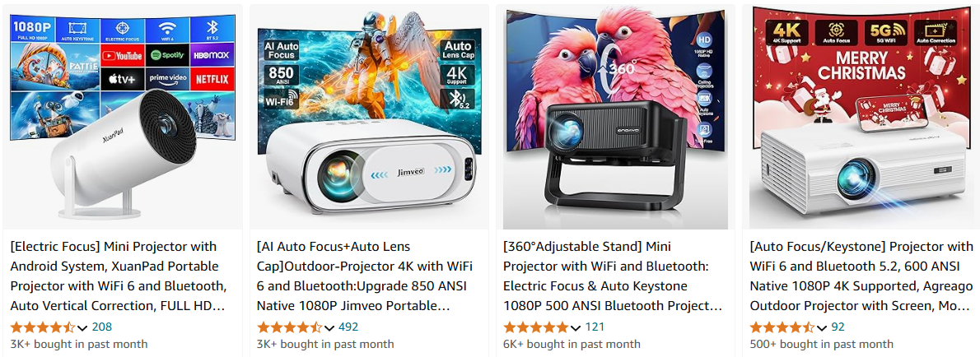Open the XuanPad projector product image
The width and height of the screenshot is (980, 357).
pyautogui.click(x=123, y=117)
